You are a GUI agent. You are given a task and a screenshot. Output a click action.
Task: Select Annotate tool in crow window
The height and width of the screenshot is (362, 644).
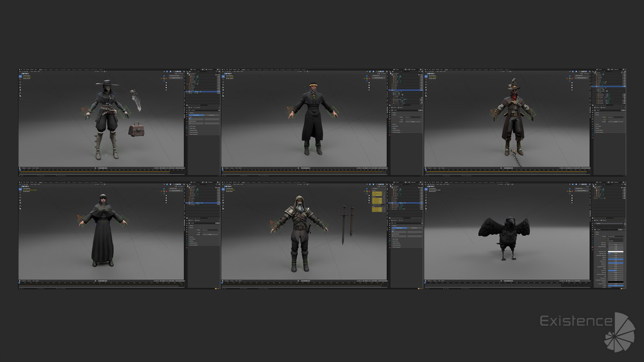tap(426, 205)
